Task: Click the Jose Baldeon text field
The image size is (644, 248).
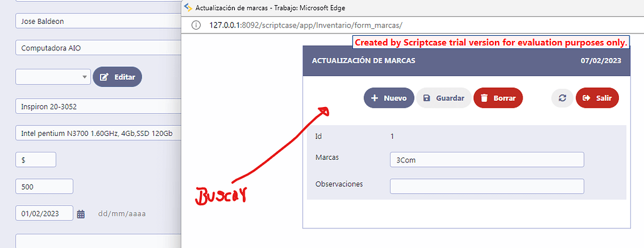Action: point(99,21)
